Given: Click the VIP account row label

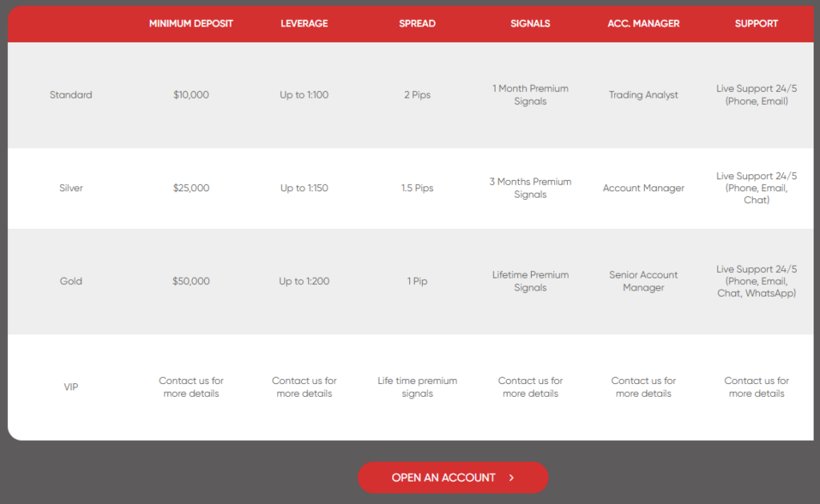Looking at the screenshot, I should click(x=71, y=387).
